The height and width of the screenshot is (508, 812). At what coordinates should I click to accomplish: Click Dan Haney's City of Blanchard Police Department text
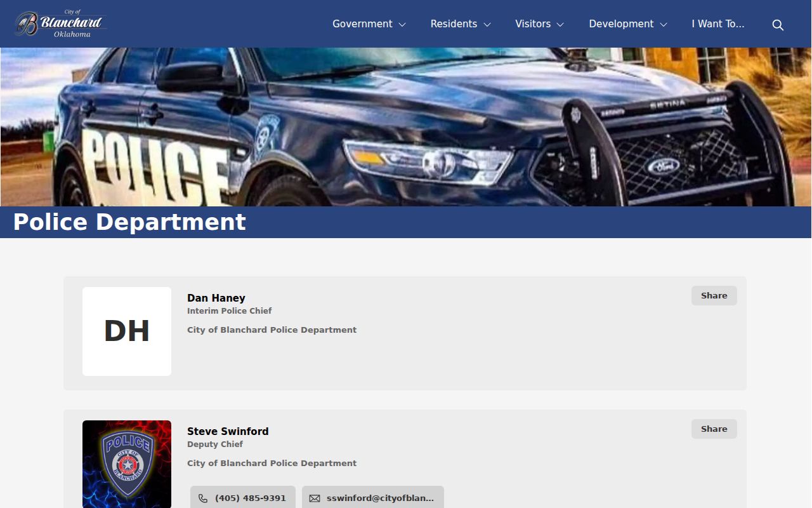pyautogui.click(x=272, y=330)
